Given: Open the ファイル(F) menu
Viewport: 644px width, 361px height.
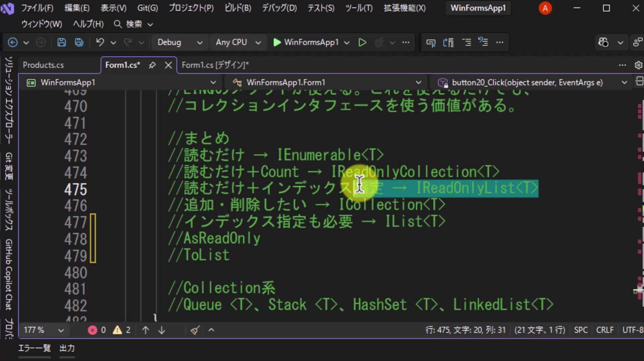Looking at the screenshot, I should [x=37, y=8].
